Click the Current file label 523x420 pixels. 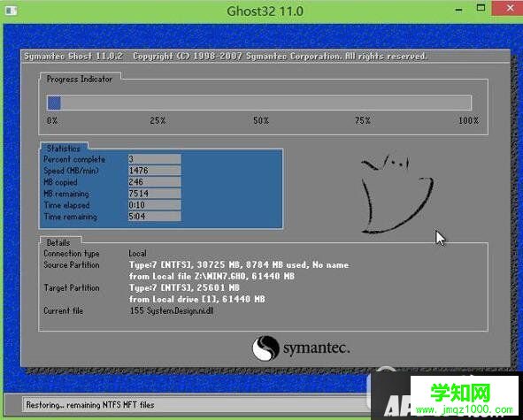click(x=63, y=310)
